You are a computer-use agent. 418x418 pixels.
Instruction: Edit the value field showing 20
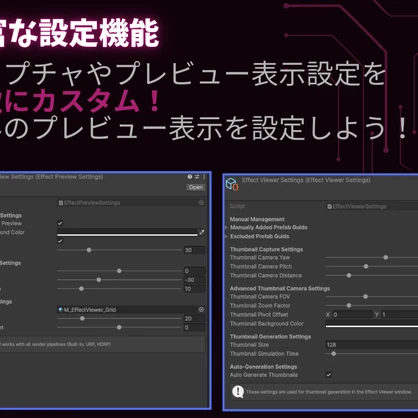click(194, 319)
